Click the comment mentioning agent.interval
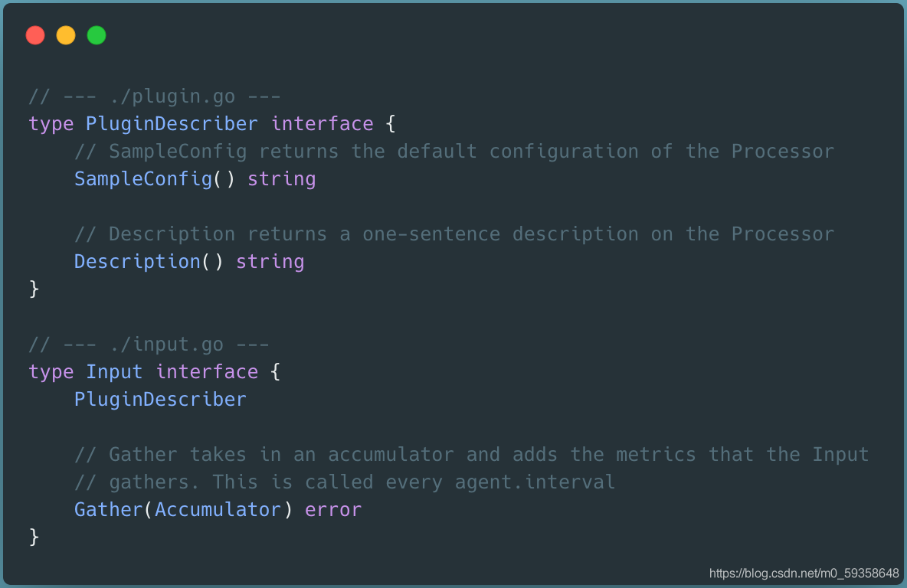The image size is (907, 588). pos(344,482)
